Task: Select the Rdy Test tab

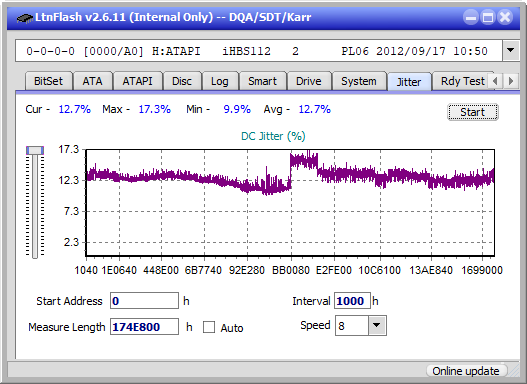Action: (462, 81)
